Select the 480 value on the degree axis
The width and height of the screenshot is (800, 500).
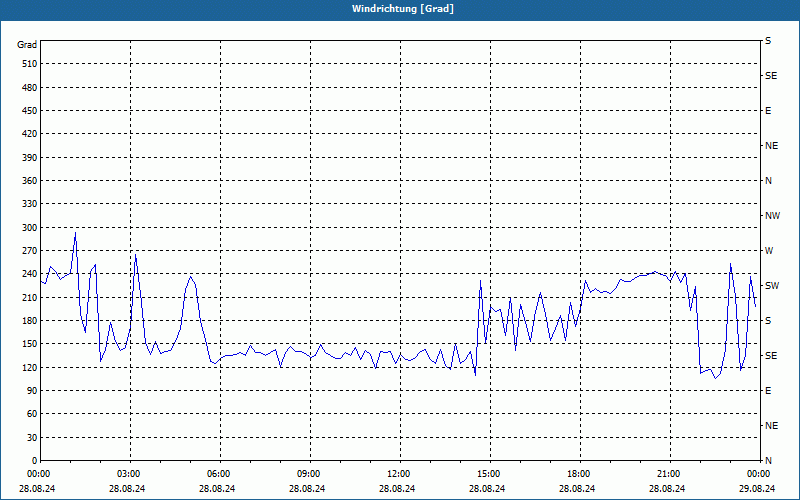(x=30, y=87)
